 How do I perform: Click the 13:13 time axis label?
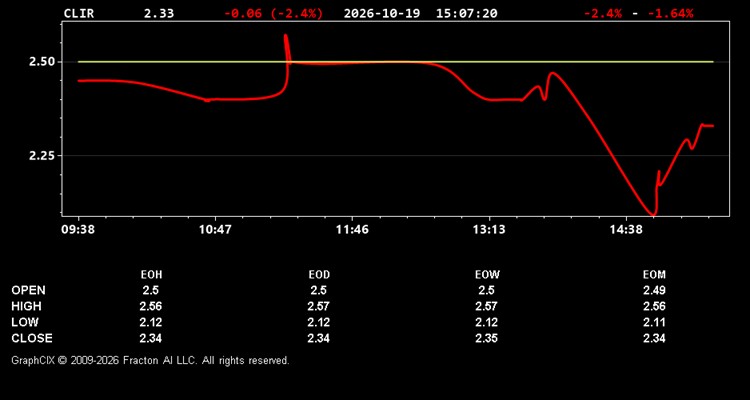pos(489,230)
